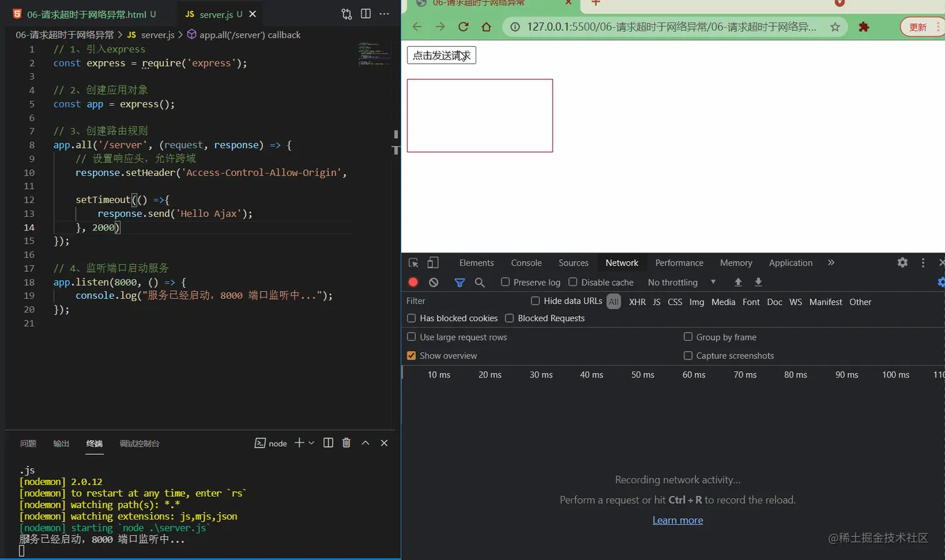Show more DevTools tabs
Viewport: 945px width, 560px height.
[x=831, y=262]
